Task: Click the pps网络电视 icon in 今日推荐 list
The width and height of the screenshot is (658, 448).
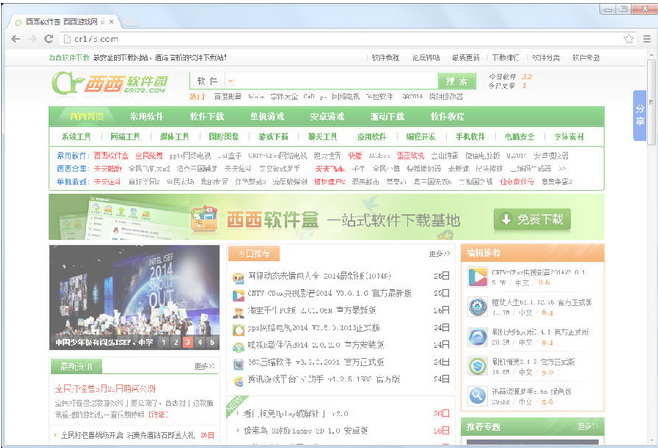Action: [238, 330]
